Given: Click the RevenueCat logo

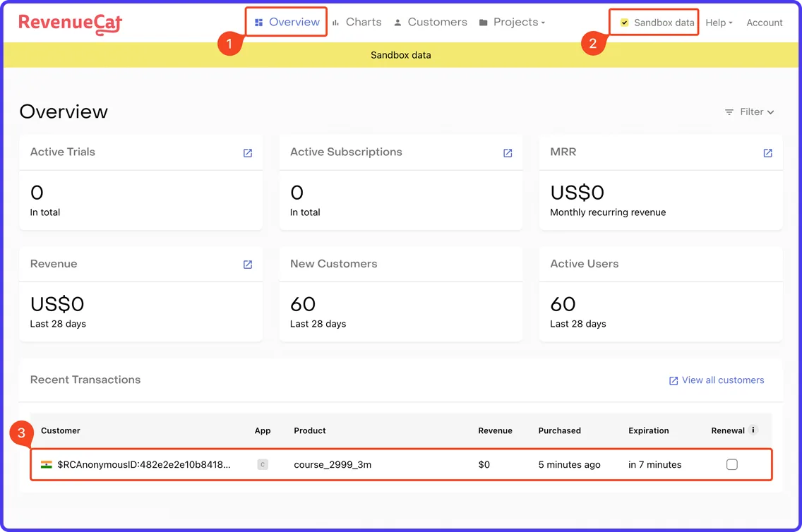Looking at the screenshot, I should [x=70, y=24].
